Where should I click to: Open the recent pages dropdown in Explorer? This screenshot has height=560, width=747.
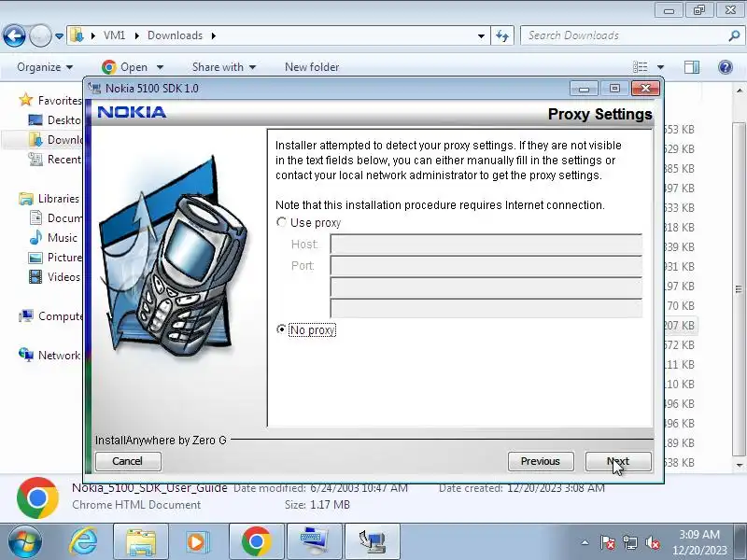(59, 36)
